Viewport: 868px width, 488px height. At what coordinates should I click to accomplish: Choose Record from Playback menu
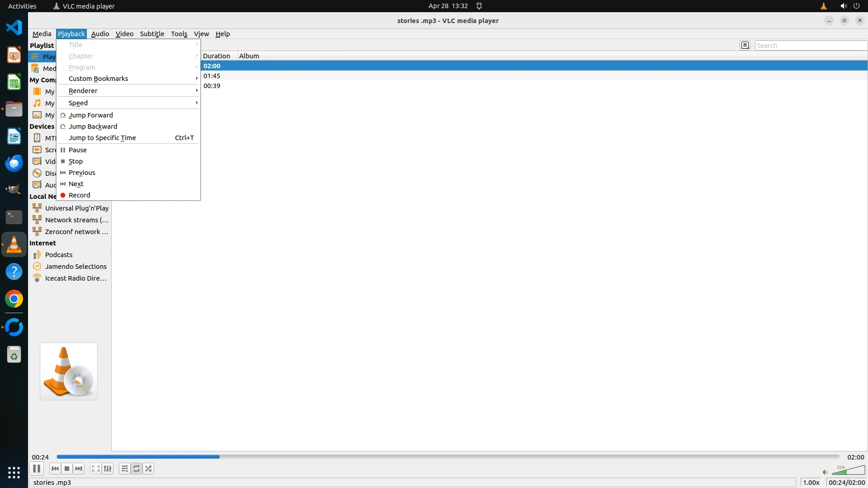80,195
